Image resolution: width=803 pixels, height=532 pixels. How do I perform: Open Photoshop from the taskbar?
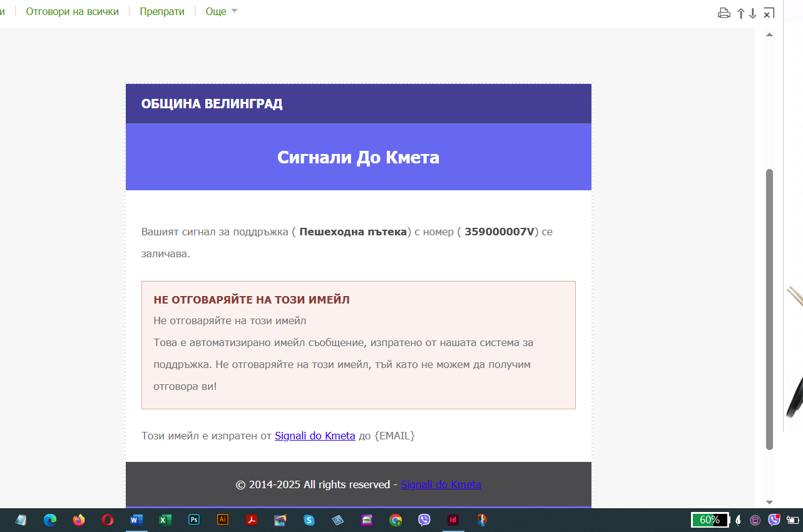194,520
